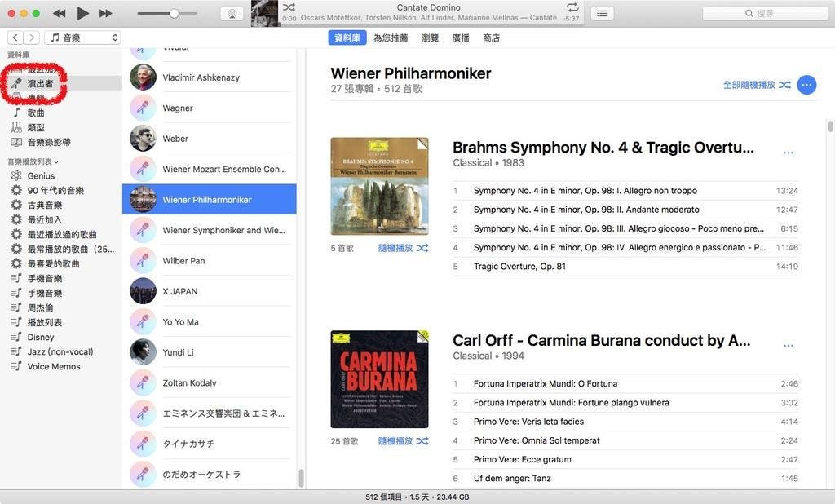
Task: Click the play button in toolbar
Action: (x=82, y=13)
